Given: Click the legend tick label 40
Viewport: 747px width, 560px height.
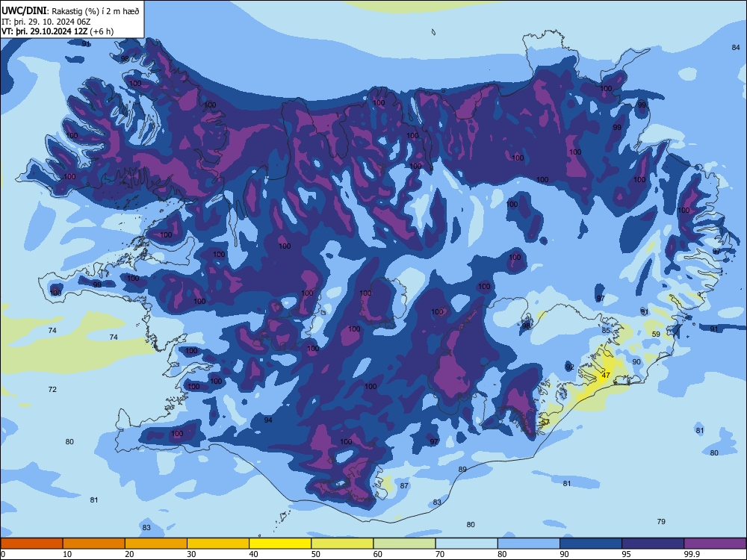Looking at the screenshot, I should click(253, 554).
